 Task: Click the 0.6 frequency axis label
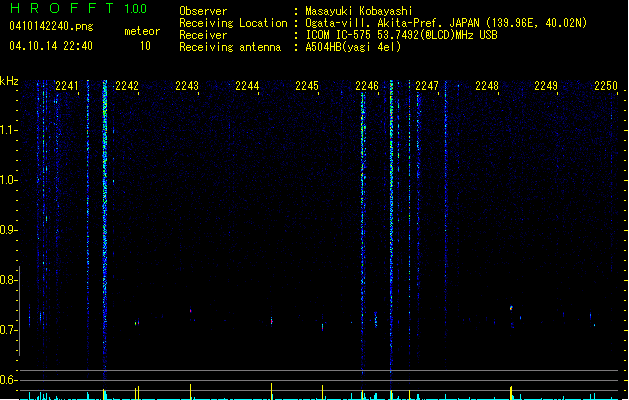click(x=8, y=380)
